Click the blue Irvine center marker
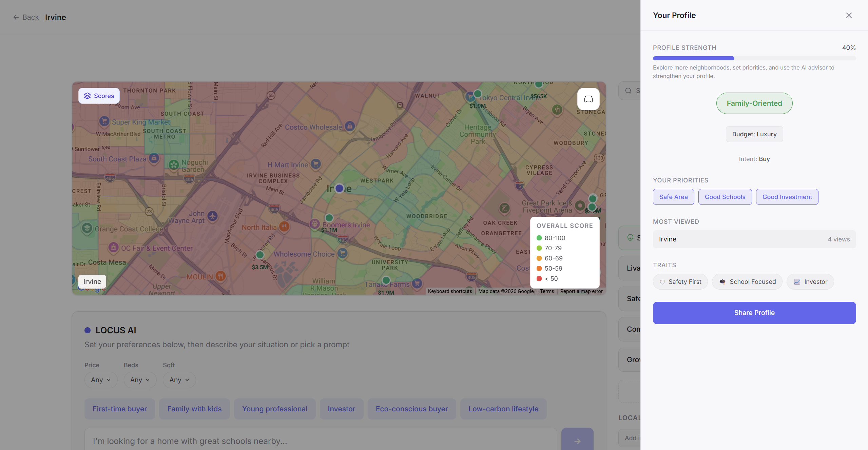The image size is (868, 450). tap(339, 189)
